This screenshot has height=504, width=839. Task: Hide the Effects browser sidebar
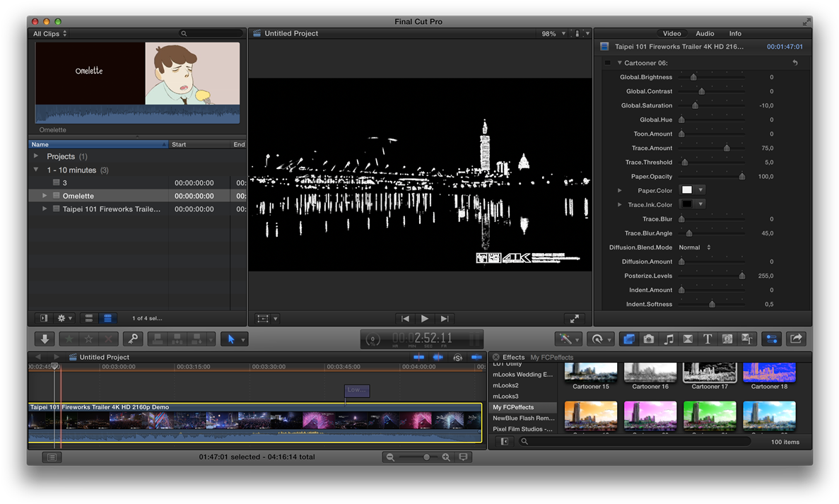504,441
